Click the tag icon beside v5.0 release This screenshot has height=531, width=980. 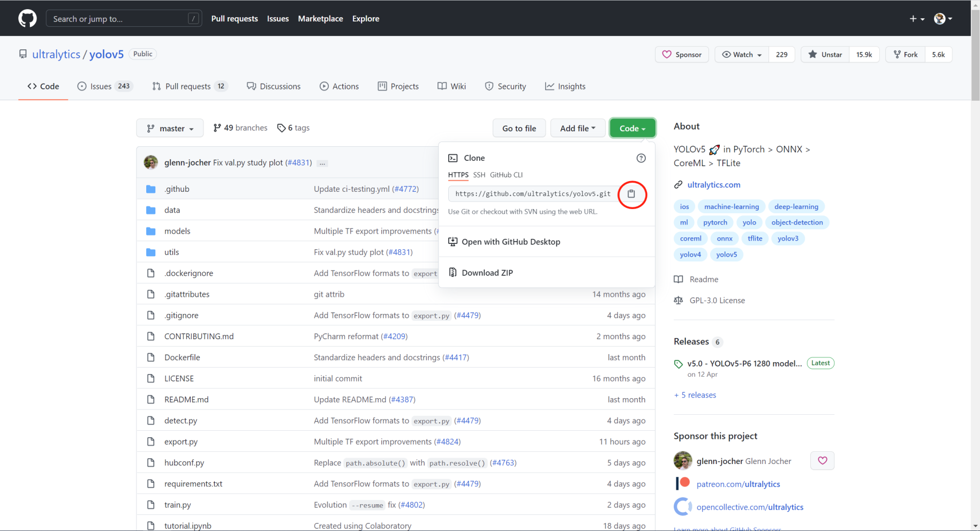[679, 364]
